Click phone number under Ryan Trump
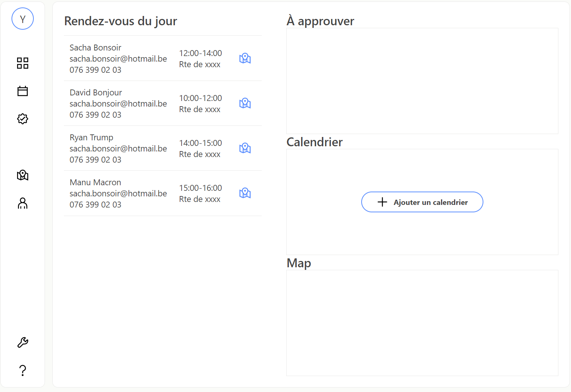 click(95, 160)
